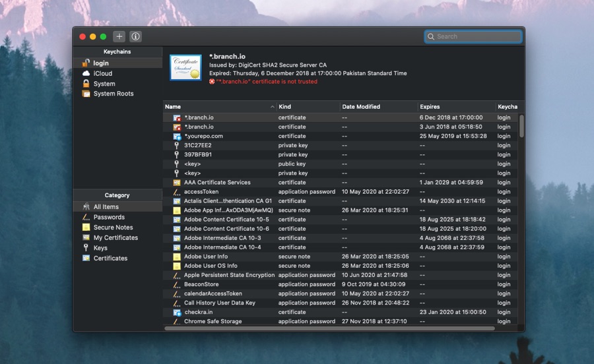Click the pencil icon beside Passwords
The image size is (594, 364).
coord(86,217)
